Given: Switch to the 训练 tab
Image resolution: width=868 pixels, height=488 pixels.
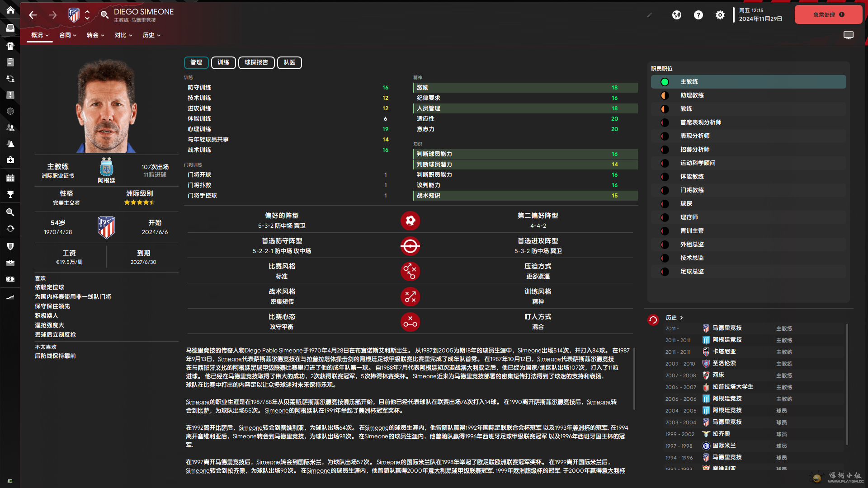Looking at the screenshot, I should pyautogui.click(x=223, y=62).
